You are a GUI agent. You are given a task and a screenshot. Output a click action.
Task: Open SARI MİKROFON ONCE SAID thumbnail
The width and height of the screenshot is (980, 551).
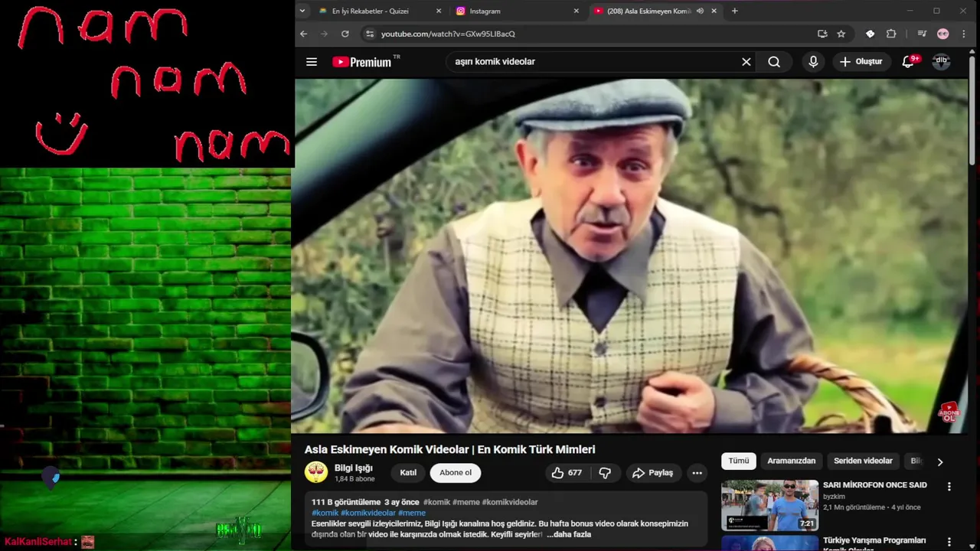tap(769, 505)
